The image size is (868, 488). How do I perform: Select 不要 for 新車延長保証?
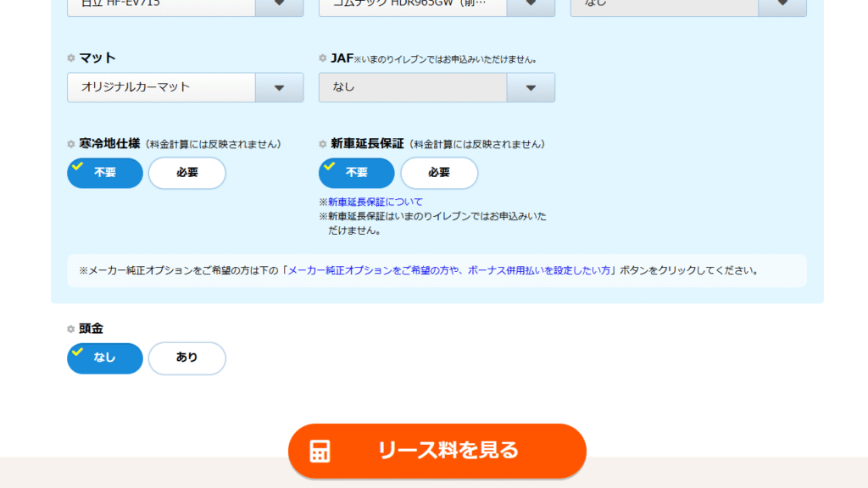click(x=357, y=173)
